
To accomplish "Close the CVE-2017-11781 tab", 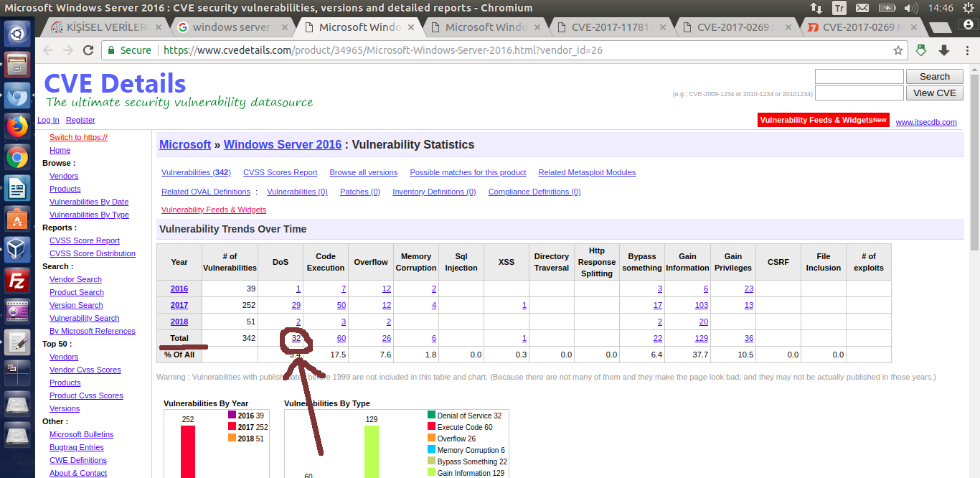I will tap(662, 28).
